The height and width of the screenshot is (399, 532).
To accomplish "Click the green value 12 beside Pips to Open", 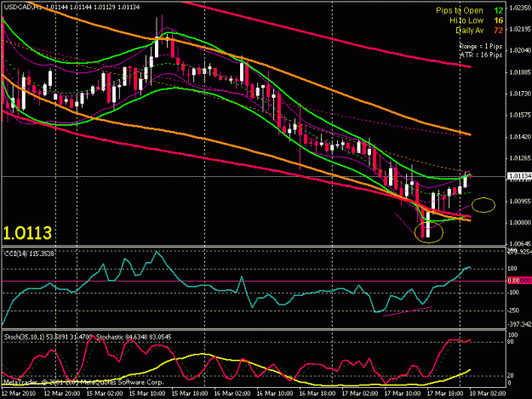I will 499,10.
